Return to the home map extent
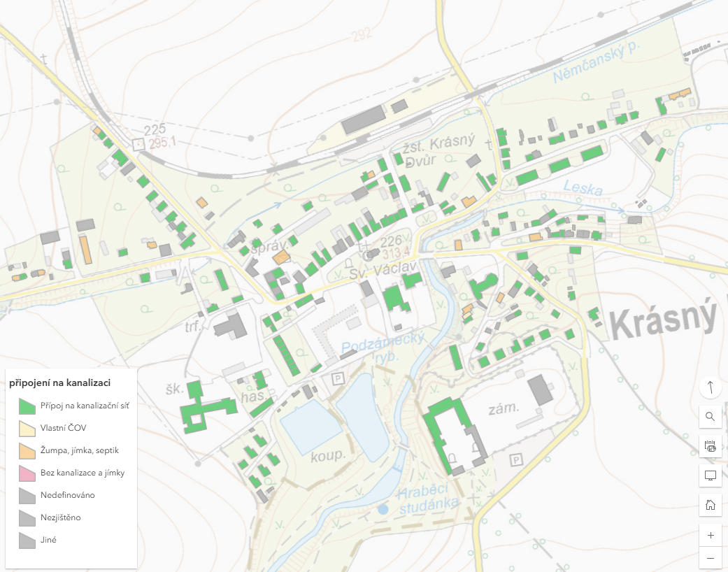The width and height of the screenshot is (728, 572). click(711, 505)
